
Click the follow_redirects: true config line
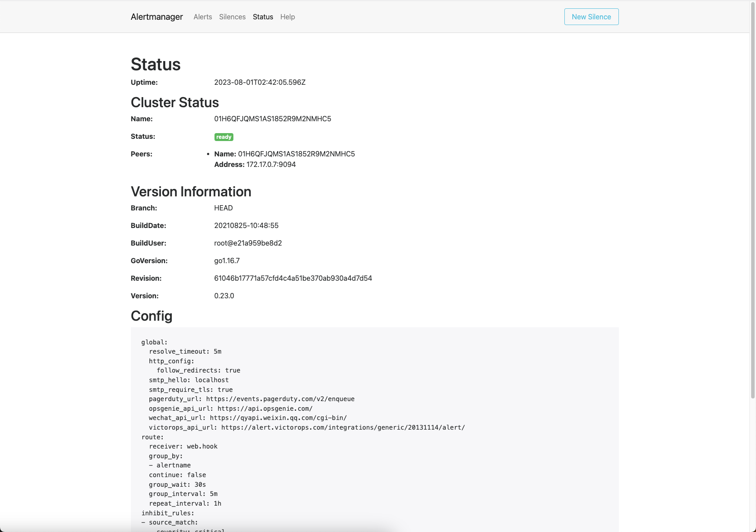point(199,370)
